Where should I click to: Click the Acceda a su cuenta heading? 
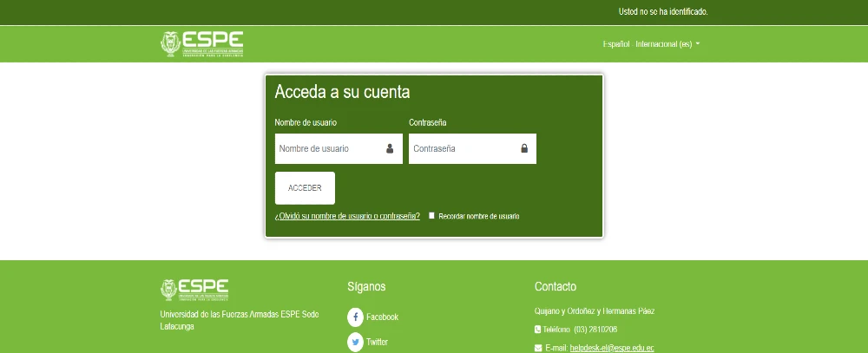click(342, 92)
